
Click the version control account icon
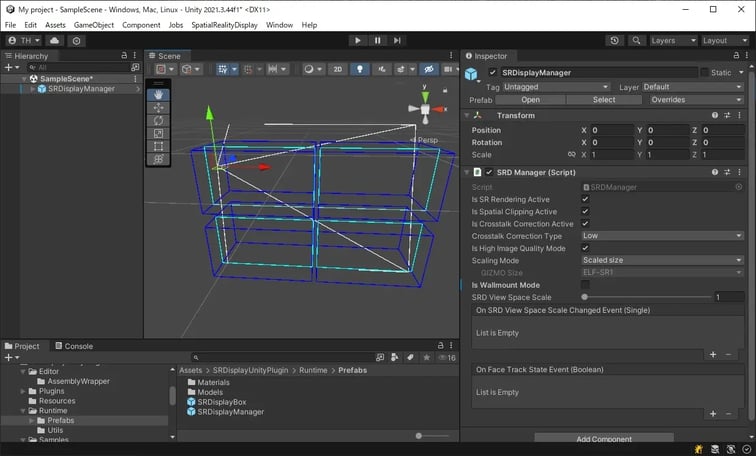24,40
